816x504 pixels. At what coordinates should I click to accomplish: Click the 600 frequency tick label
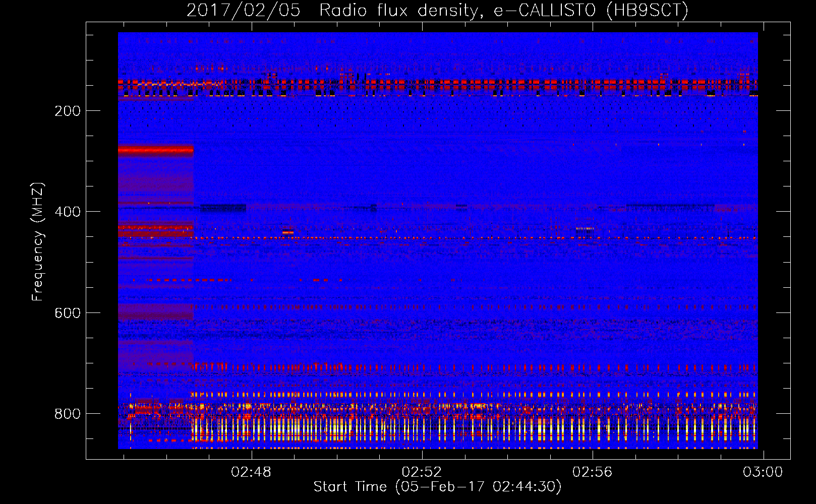68,313
